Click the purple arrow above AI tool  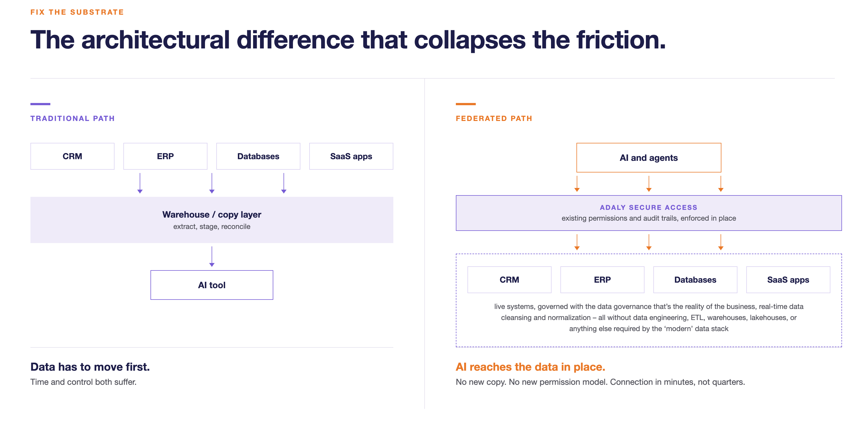coord(212,257)
